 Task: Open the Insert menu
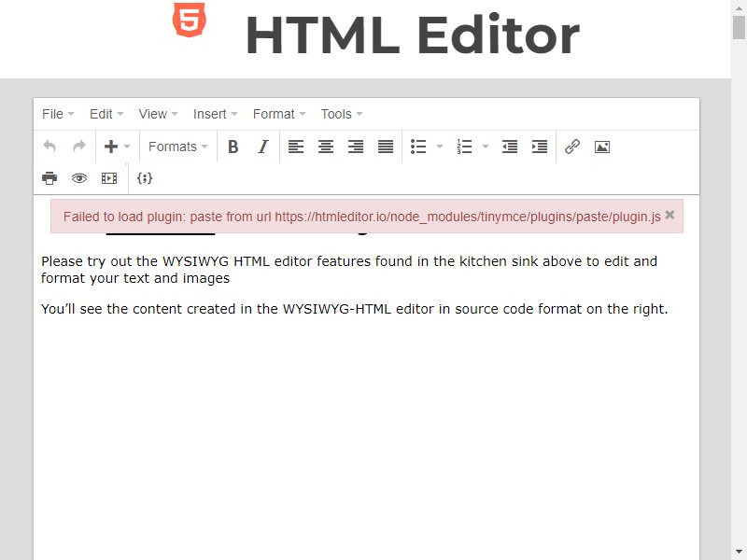point(216,114)
